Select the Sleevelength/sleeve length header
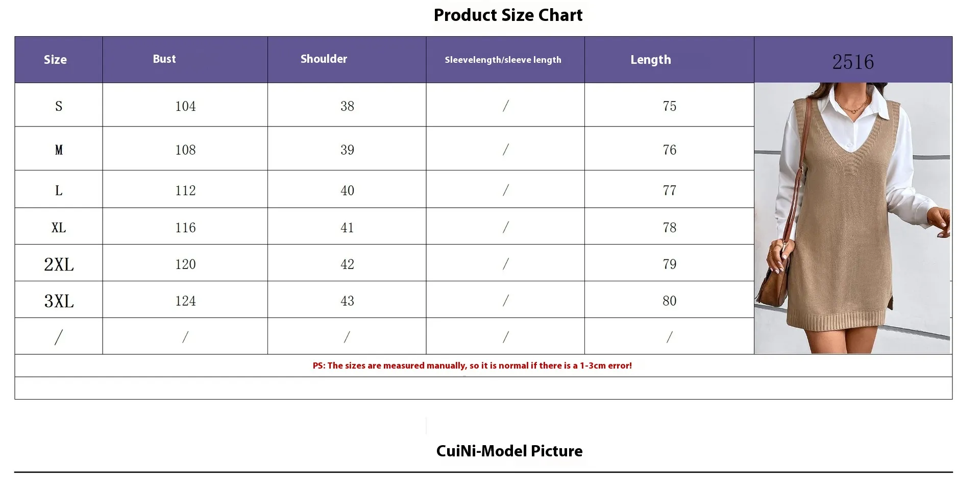 (x=503, y=60)
